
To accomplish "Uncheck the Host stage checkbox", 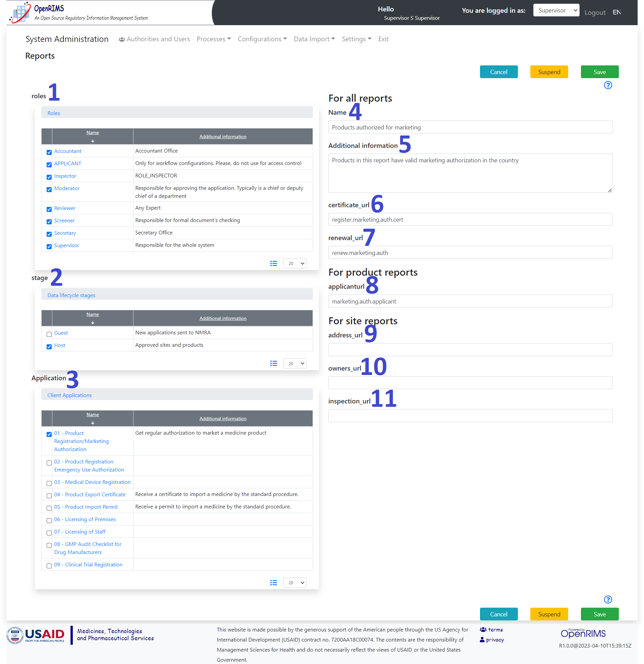I will [49, 346].
